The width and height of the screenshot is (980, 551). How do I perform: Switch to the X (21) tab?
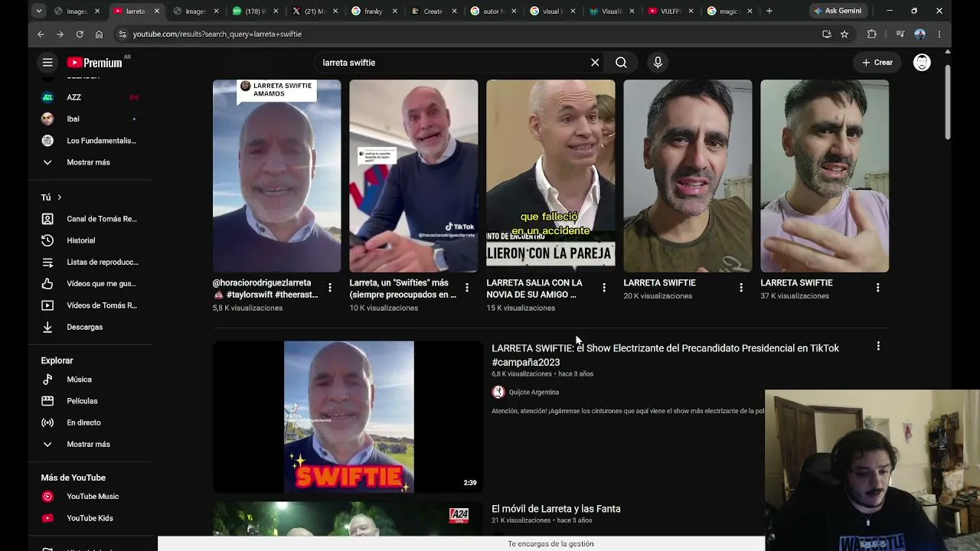tap(315, 11)
